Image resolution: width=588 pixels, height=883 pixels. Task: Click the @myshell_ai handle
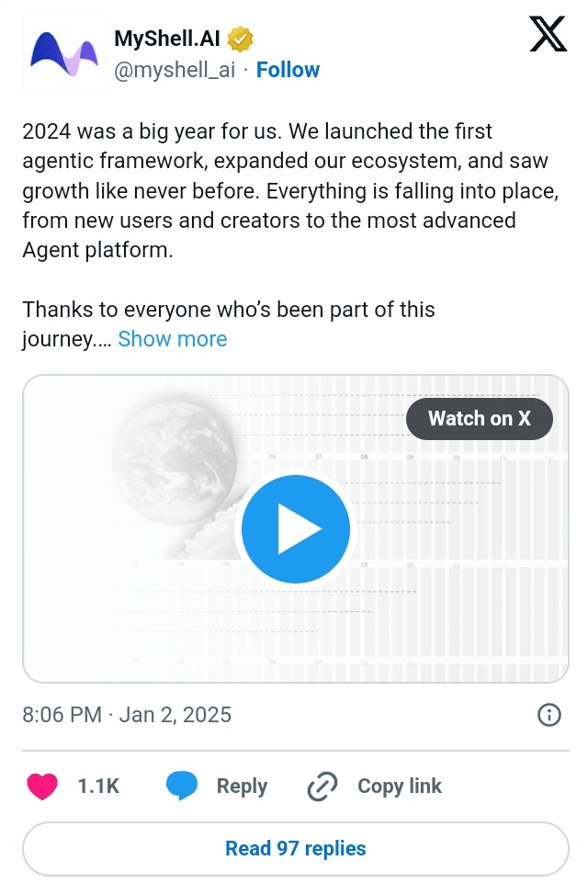click(x=175, y=70)
